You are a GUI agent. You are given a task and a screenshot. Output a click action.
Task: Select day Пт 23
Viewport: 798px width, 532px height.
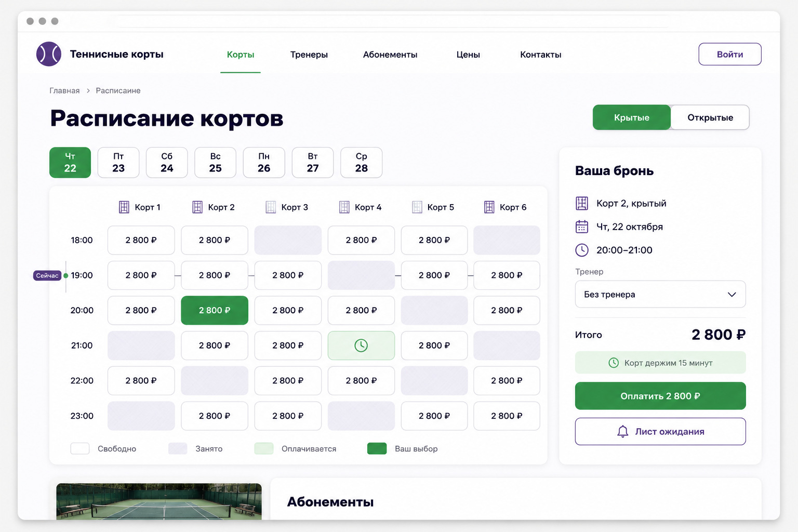[x=118, y=163]
